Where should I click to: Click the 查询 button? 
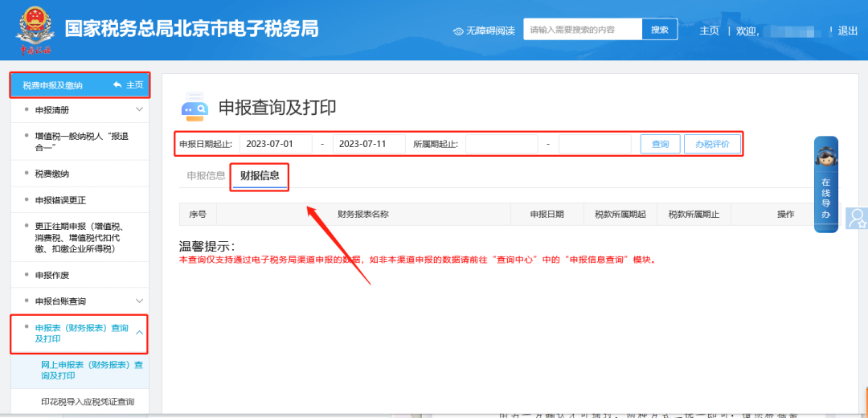tap(660, 144)
